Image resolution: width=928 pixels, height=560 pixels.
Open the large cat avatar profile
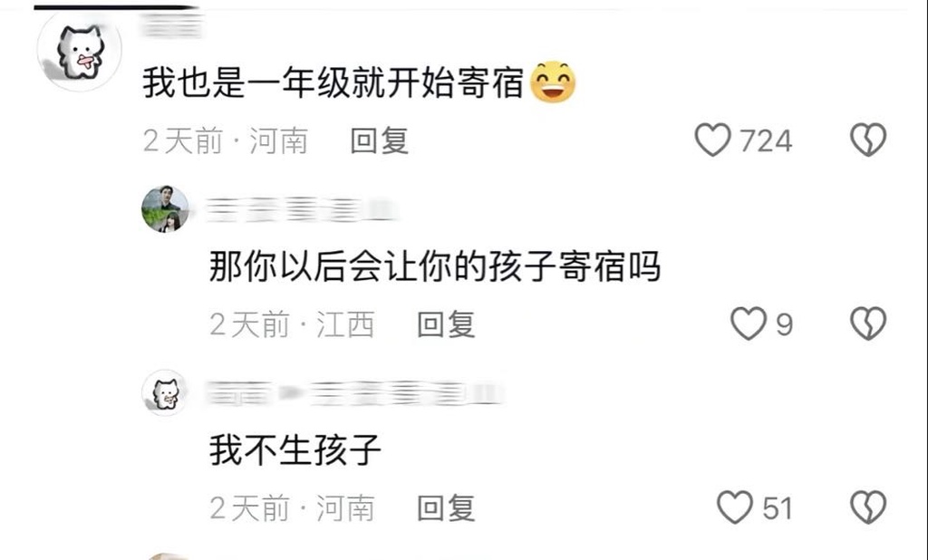80,51
